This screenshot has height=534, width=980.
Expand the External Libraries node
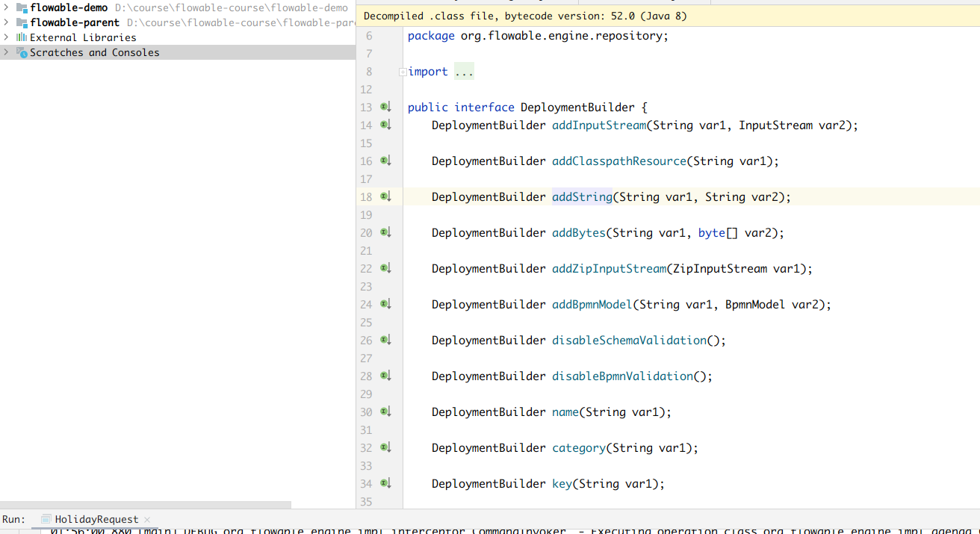[7, 37]
